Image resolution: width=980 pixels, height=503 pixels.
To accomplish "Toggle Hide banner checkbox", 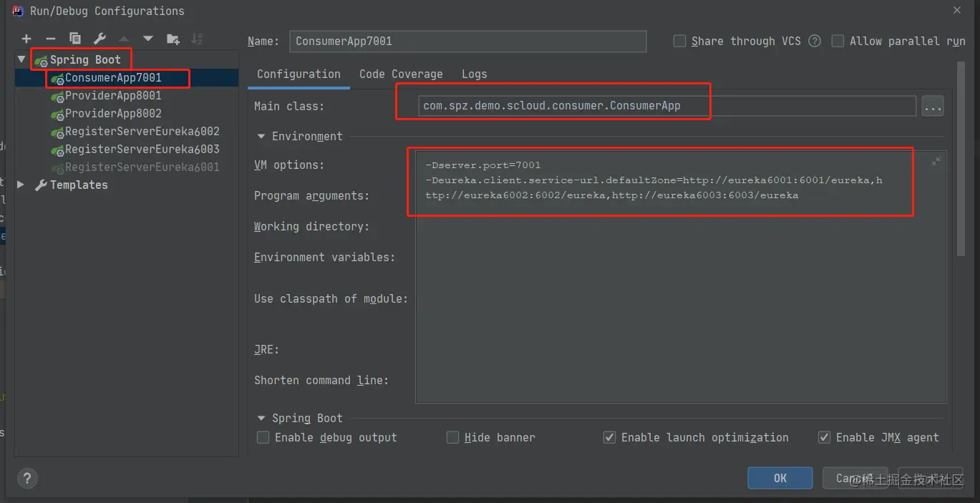I will (x=452, y=437).
